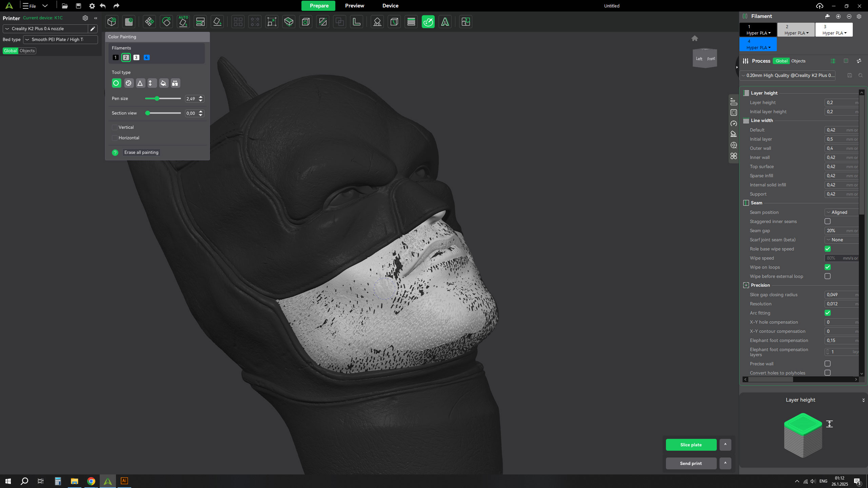The width and height of the screenshot is (868, 488).
Task: Open the Support painting tool
Action: point(377,22)
